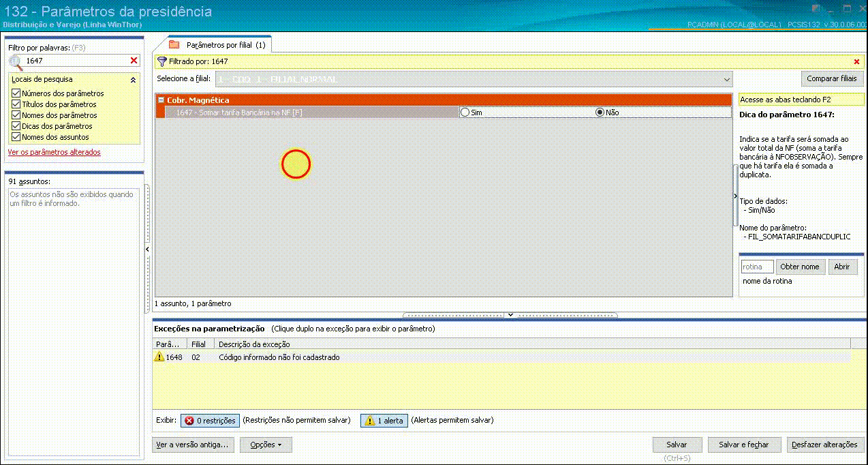The image size is (868, 465).
Task: Toggle Títulos dos parâmetros checkbox
Action: coord(16,104)
